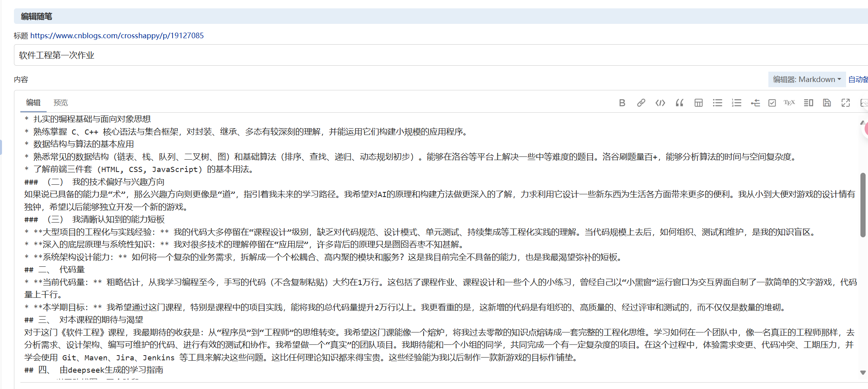This screenshot has width=868, height=389.
Task: Create a numbered list
Action: pyautogui.click(x=736, y=103)
